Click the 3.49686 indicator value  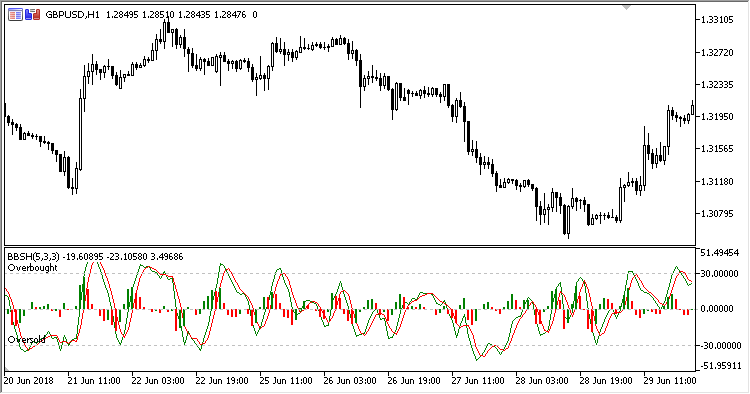pos(167,257)
